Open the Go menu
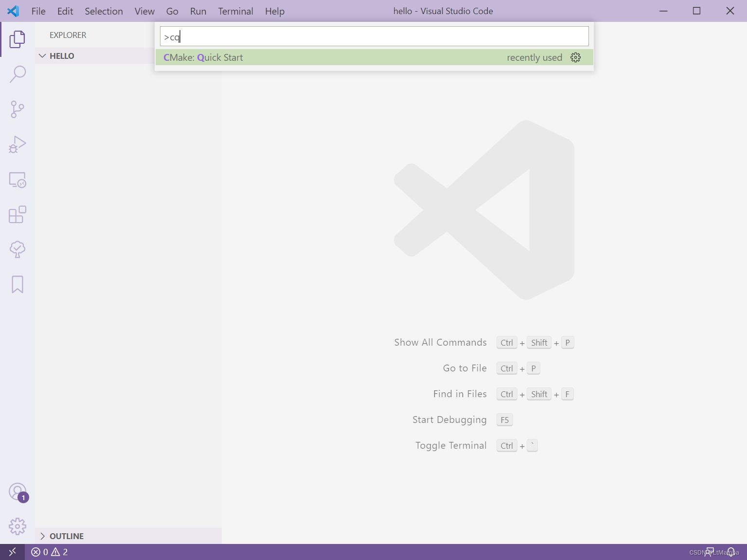Screen dimensions: 747x560 (172, 11)
